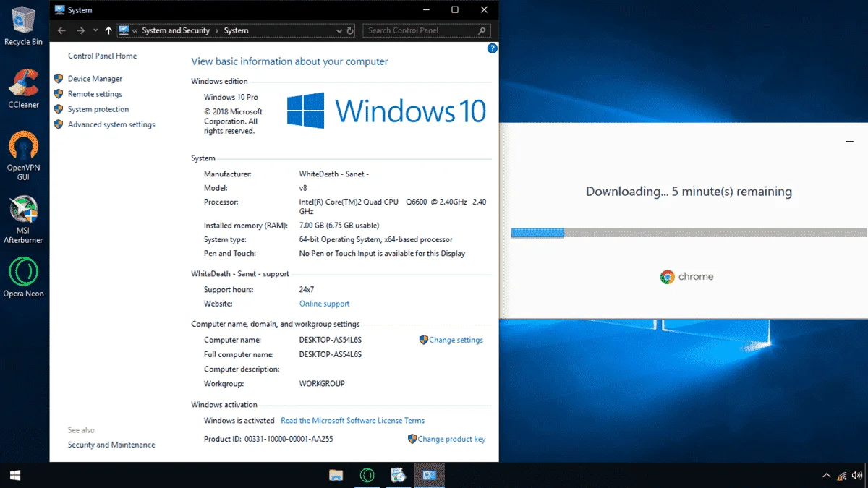The image size is (868, 488).
Task: Expand the address bar history dropdown
Action: click(339, 30)
